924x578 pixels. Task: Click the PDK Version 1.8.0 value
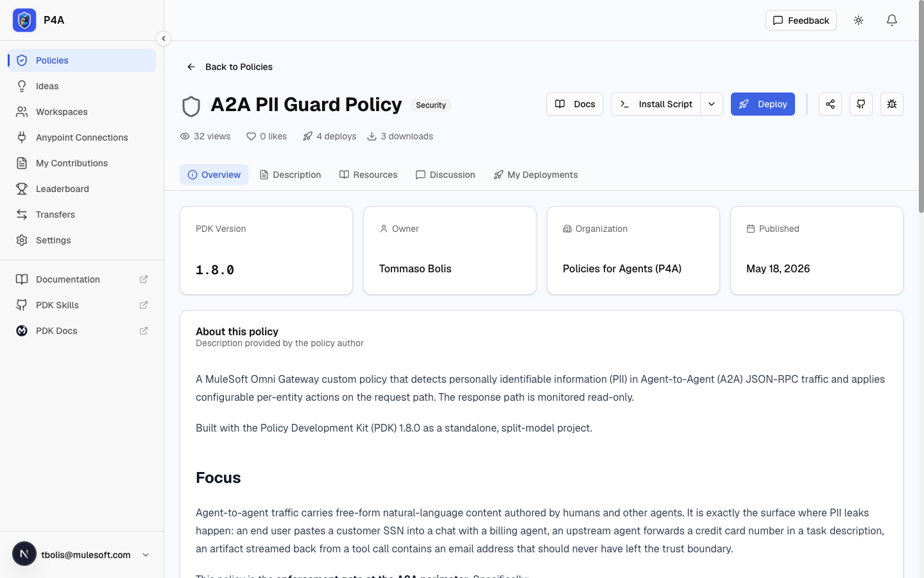click(215, 270)
